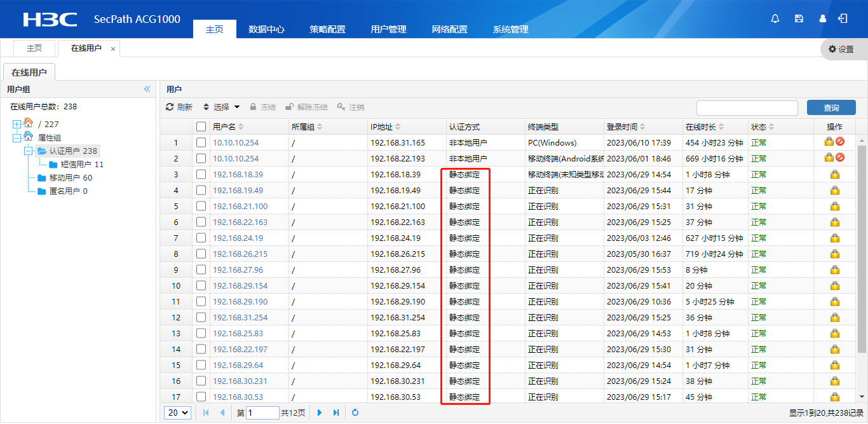Click red block icon in row 1

click(x=840, y=142)
